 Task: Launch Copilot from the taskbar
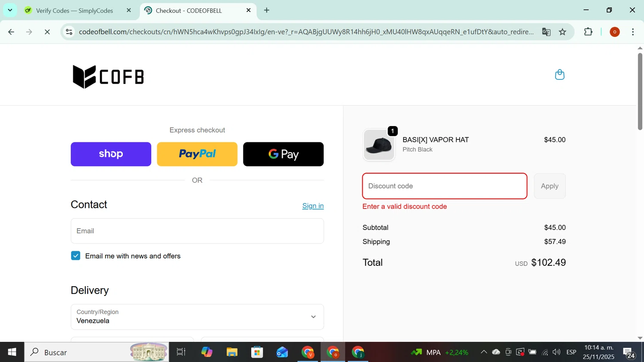pos(207,352)
